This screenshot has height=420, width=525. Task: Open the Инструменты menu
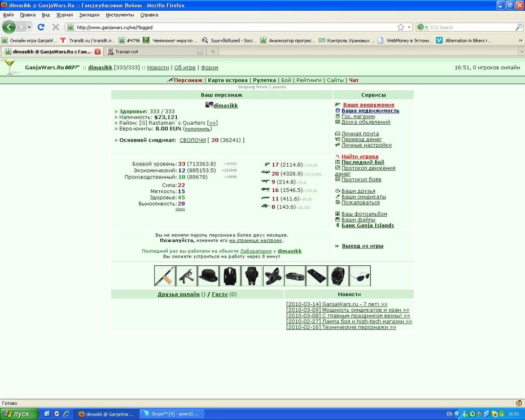coord(120,15)
